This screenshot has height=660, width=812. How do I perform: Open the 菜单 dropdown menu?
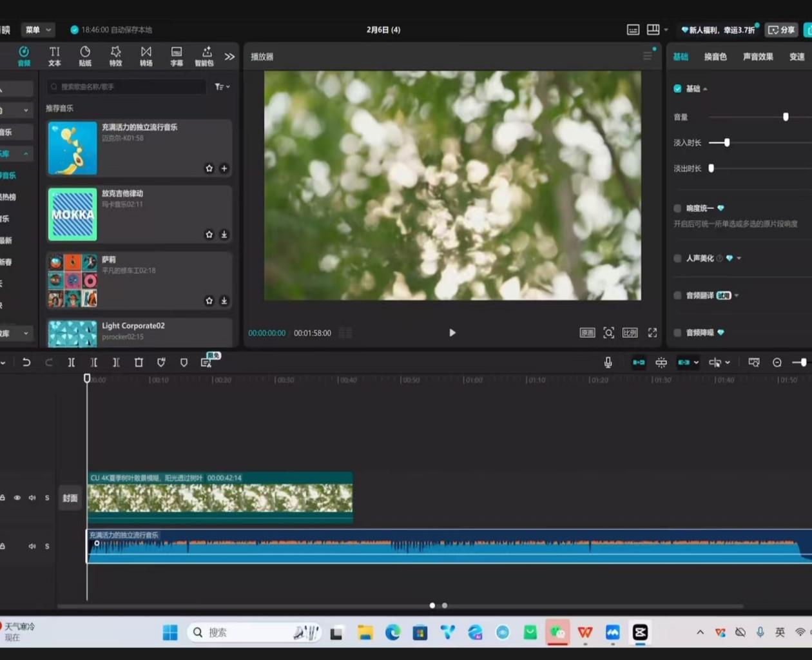[x=38, y=30]
